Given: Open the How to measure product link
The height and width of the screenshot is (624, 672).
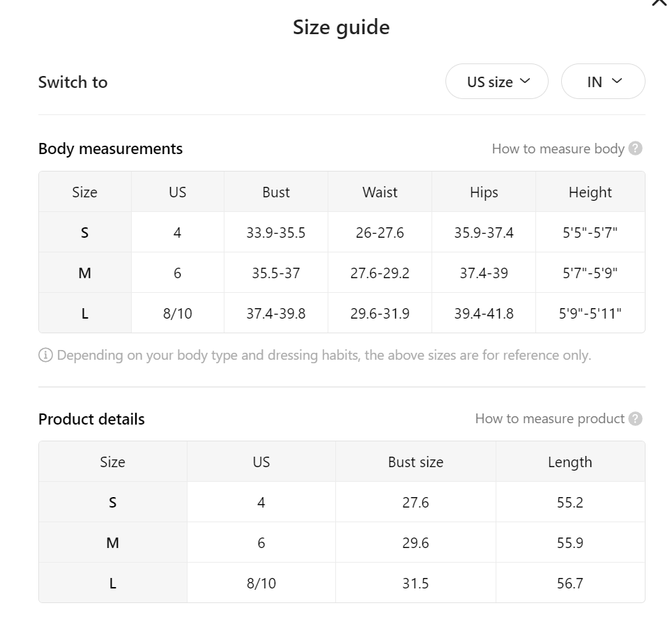Looking at the screenshot, I should tap(549, 418).
